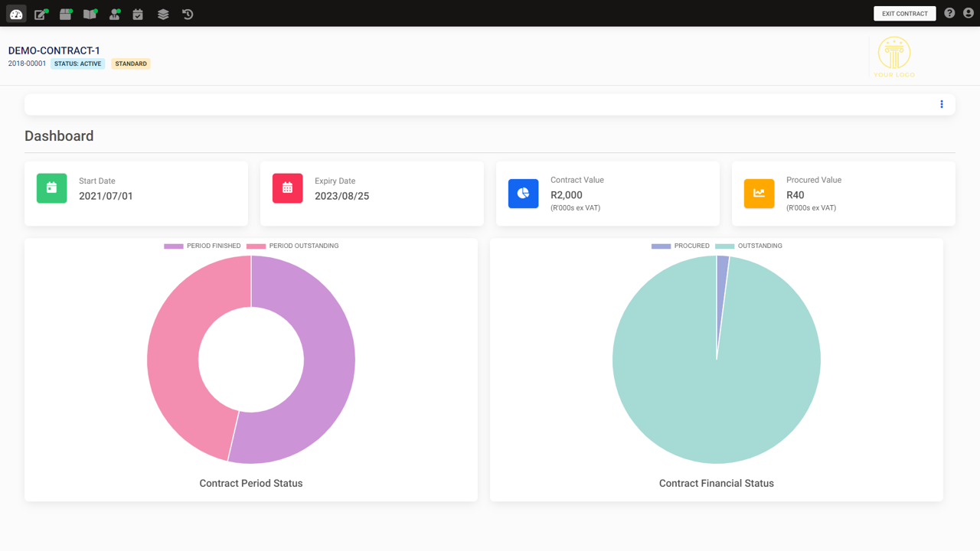Image resolution: width=980 pixels, height=551 pixels.
Task: Open the user account icon
Action: click(969, 13)
